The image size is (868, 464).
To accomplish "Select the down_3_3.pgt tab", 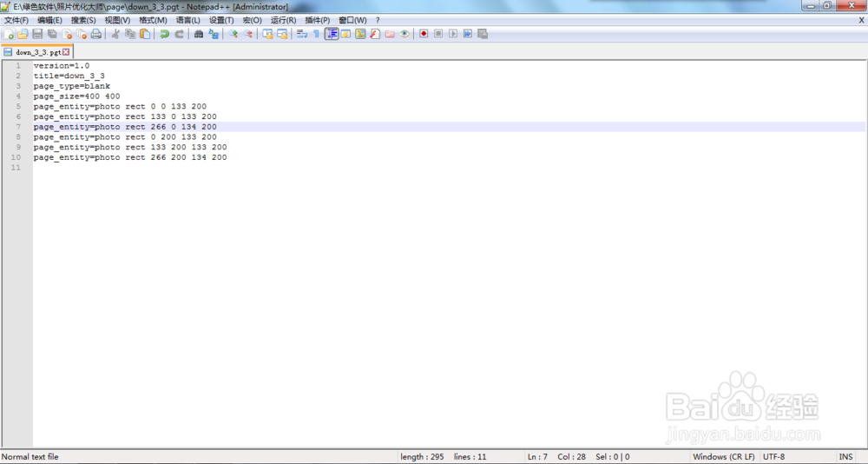I will tap(37, 52).
